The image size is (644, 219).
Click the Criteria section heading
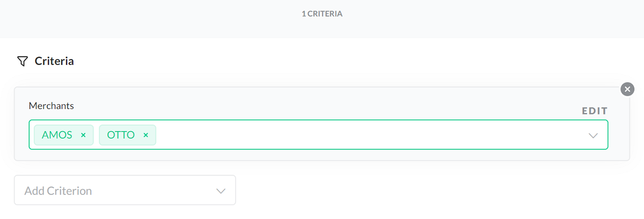coord(54,61)
